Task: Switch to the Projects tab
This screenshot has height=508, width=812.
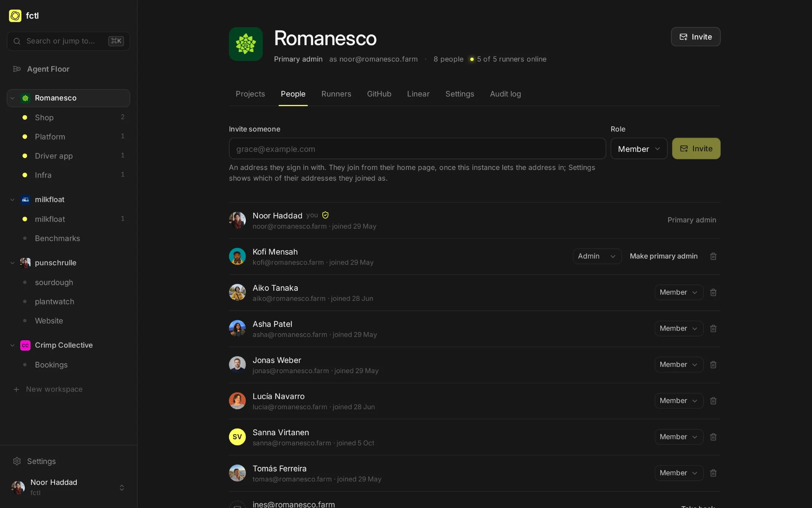Action: (250, 94)
